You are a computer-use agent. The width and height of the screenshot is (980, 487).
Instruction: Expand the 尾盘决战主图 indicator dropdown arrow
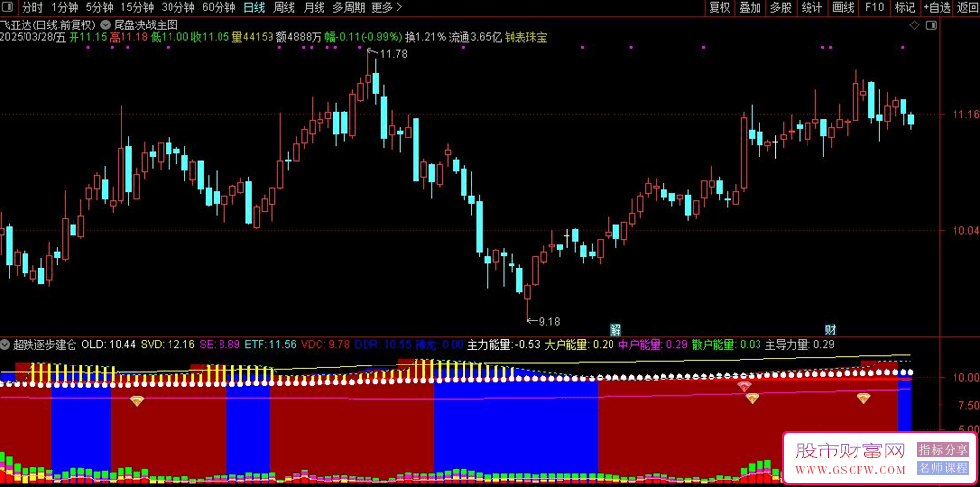(105, 25)
